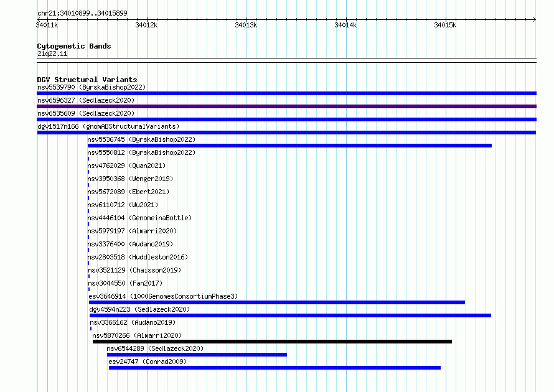Click the nsv3044550 (Fan2017) label
The image size is (554, 392).
pyautogui.click(x=125, y=283)
